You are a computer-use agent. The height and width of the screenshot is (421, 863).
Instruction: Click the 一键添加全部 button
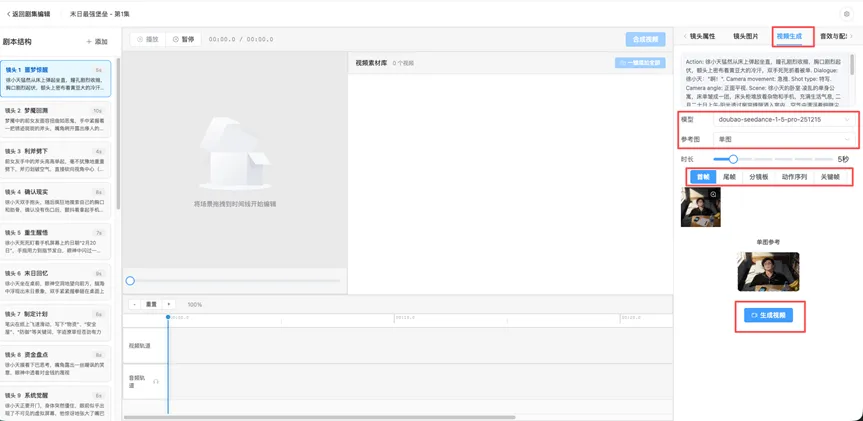(640, 63)
